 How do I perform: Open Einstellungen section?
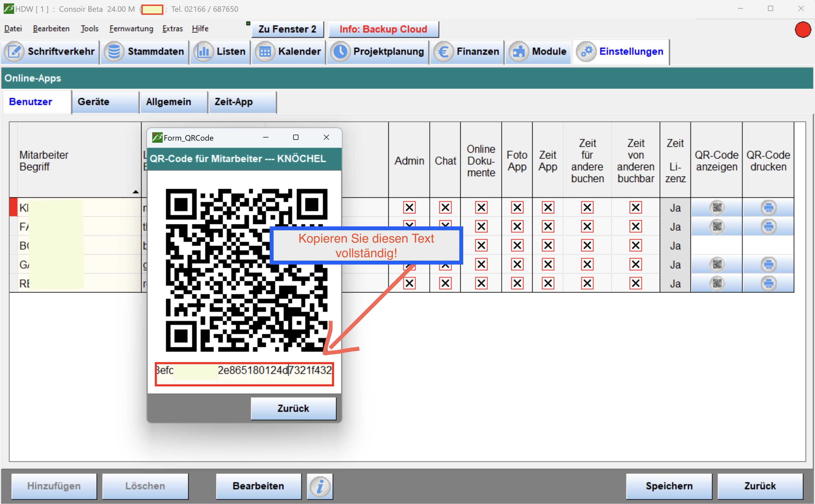(621, 52)
